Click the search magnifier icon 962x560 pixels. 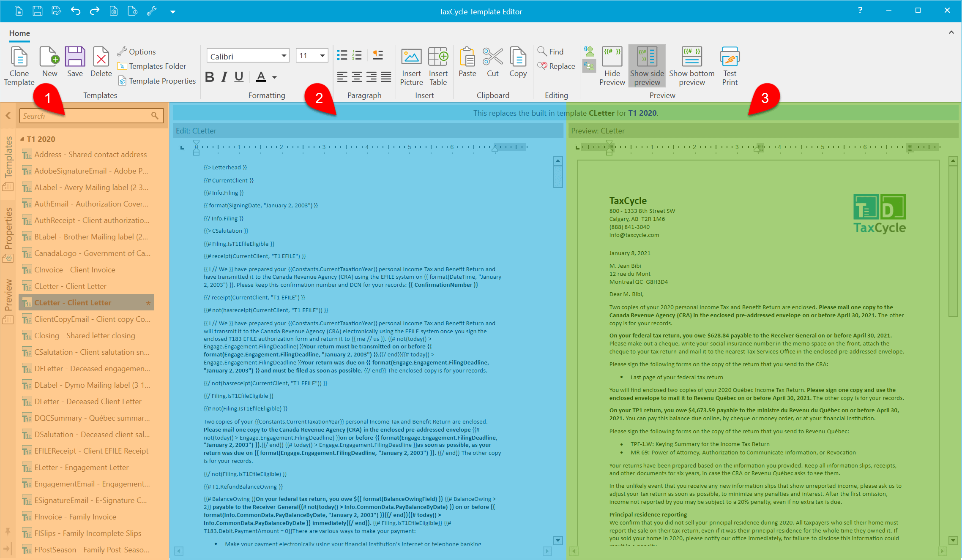pyautogui.click(x=155, y=116)
